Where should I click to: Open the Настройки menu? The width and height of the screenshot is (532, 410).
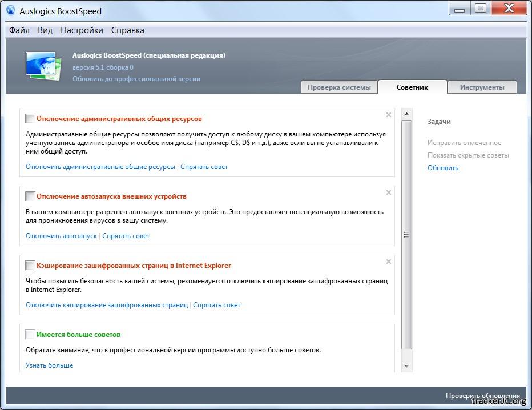82,30
